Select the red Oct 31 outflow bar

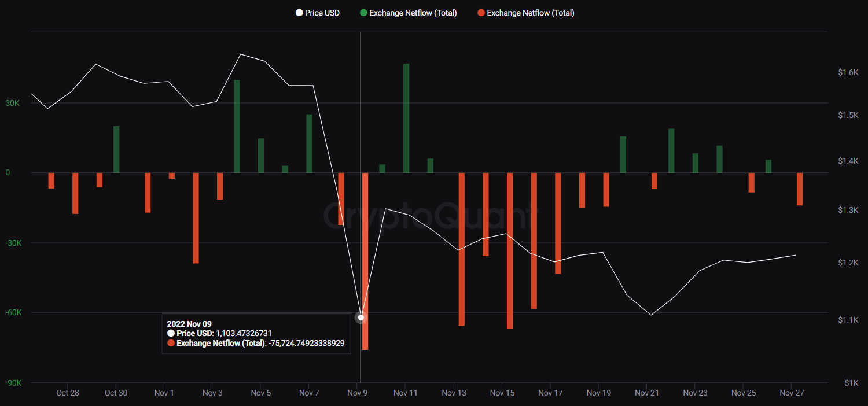[x=148, y=193]
